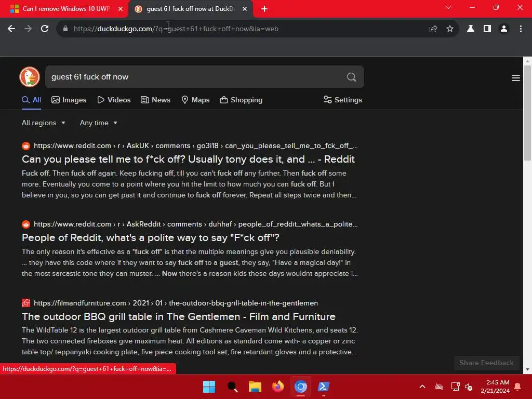Click the AskUK reddit URL breadcrumb

coord(195,145)
